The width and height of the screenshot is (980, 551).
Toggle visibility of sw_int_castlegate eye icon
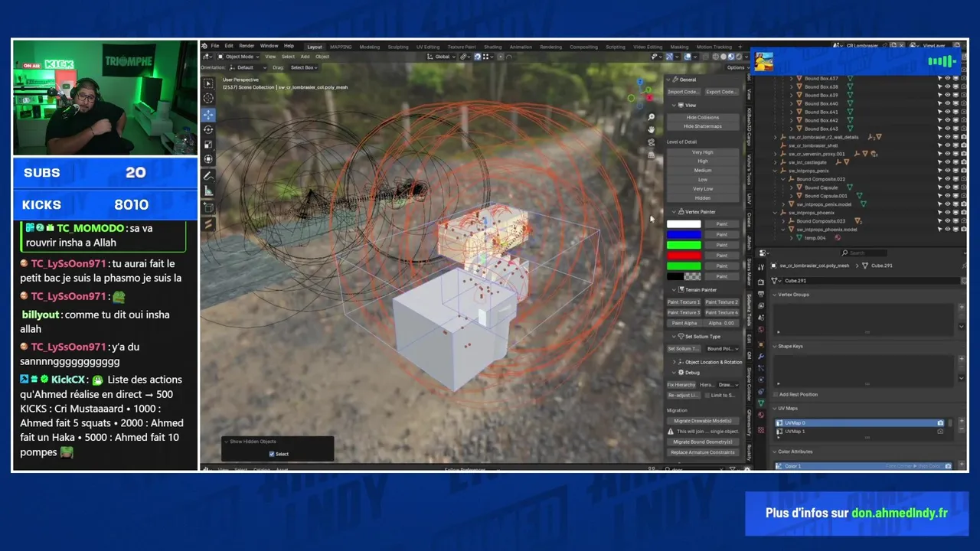[947, 162]
